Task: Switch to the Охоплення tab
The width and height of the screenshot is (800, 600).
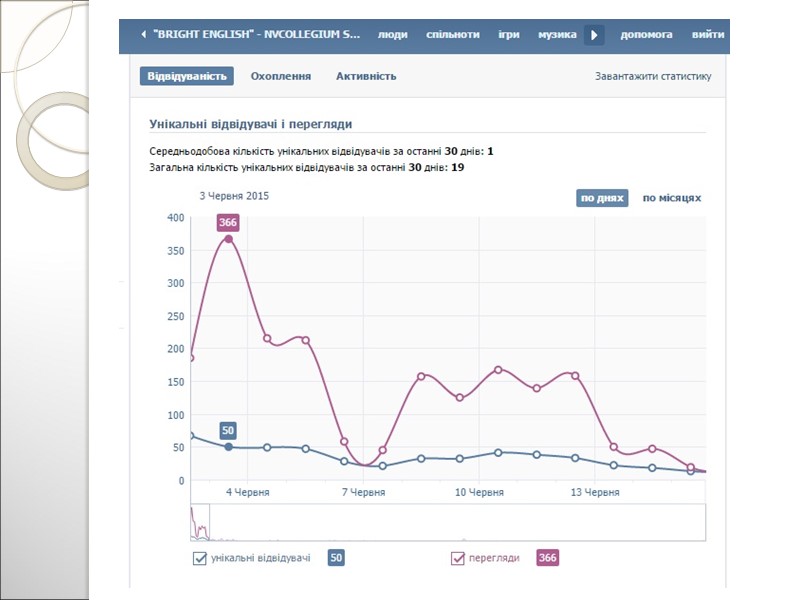Action: [281, 76]
